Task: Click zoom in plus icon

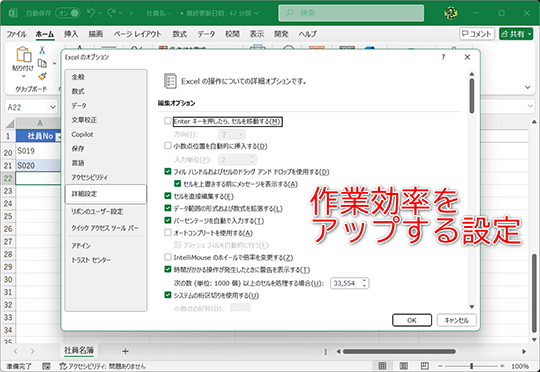Action: click(503, 366)
